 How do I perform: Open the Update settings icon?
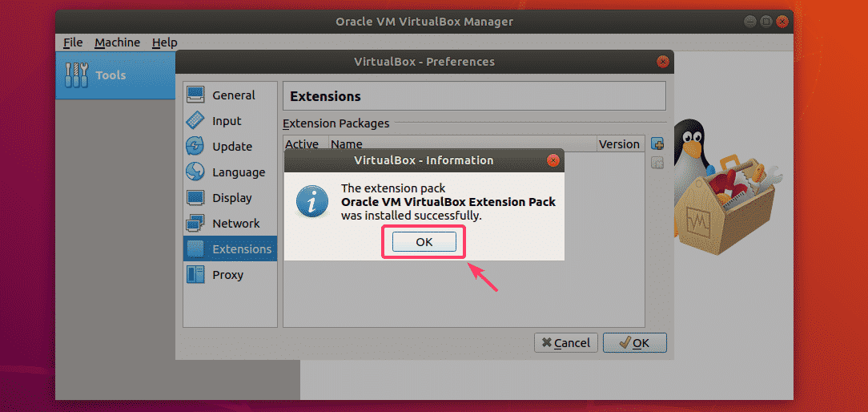click(195, 147)
